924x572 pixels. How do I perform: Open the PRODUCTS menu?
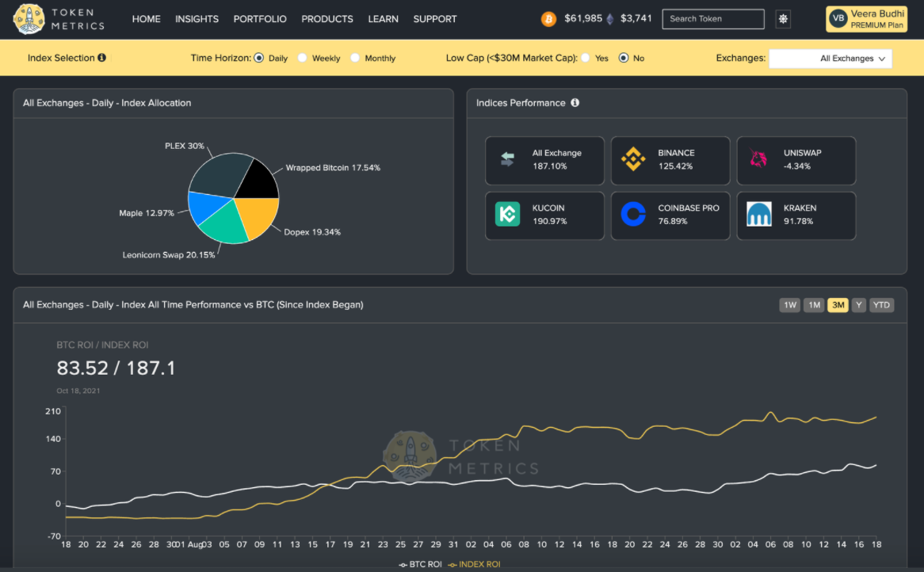coord(327,19)
